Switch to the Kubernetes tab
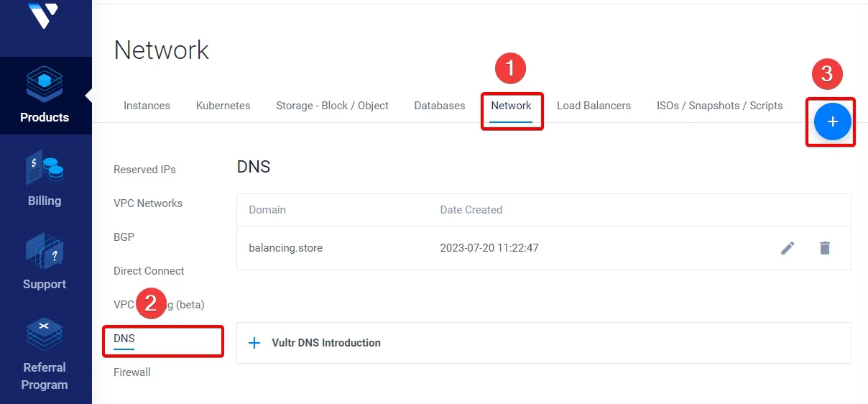 [223, 106]
